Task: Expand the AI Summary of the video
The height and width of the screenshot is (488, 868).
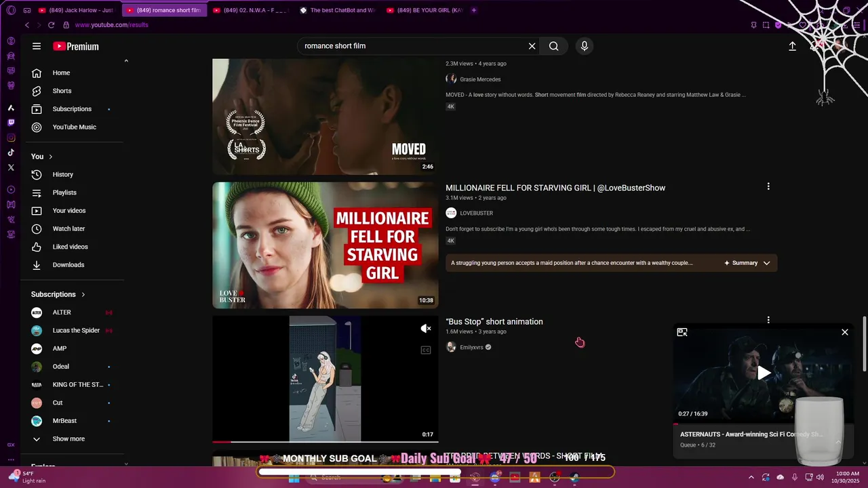Action: [747, 263]
